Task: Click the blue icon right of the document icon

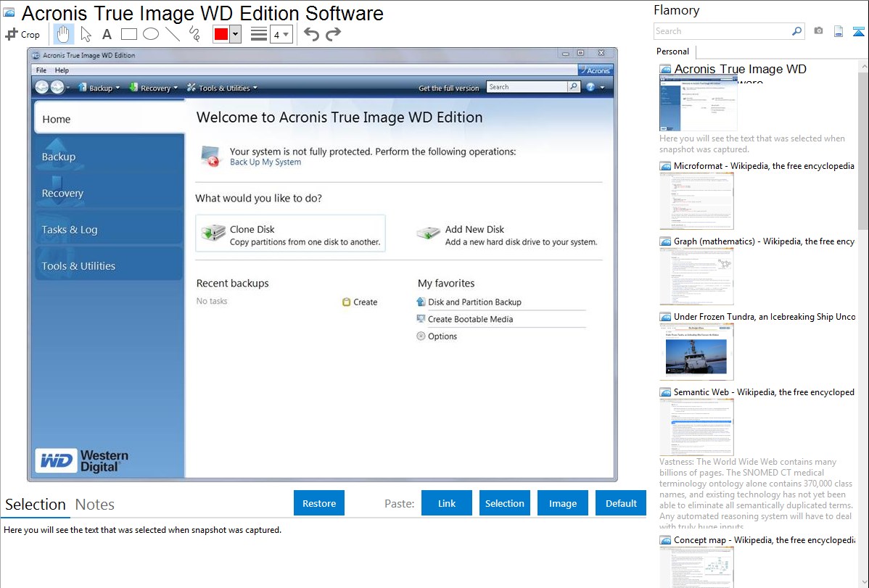Action: point(858,31)
